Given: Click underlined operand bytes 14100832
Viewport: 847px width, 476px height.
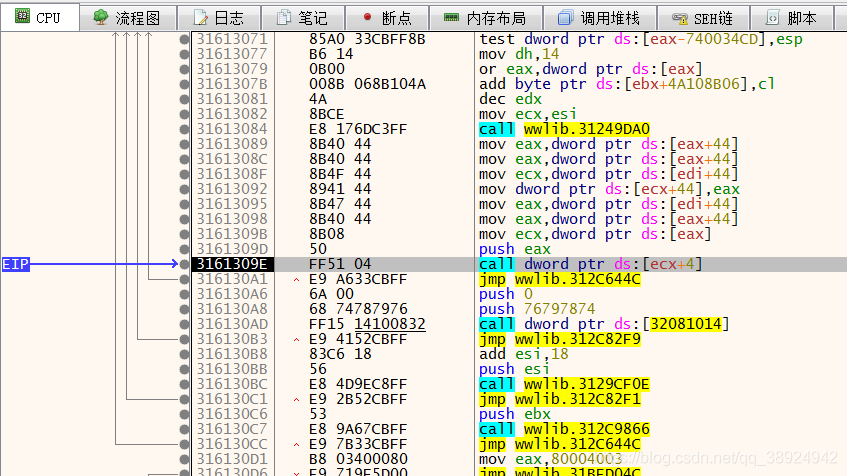Looking at the screenshot, I should pos(390,324).
